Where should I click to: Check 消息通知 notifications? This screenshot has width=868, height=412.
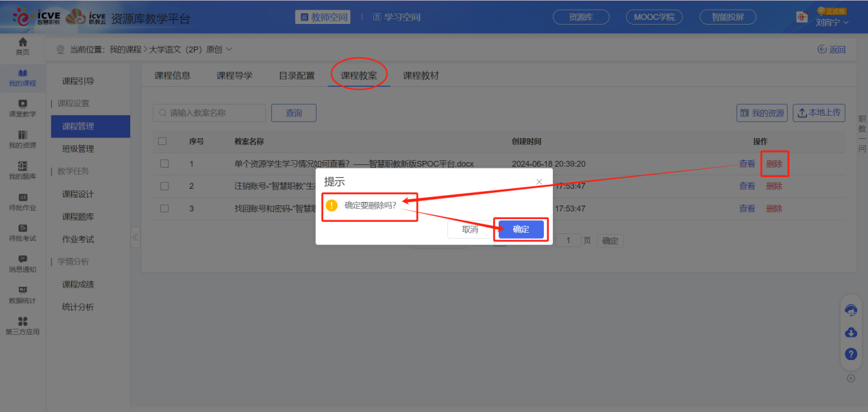point(22,263)
